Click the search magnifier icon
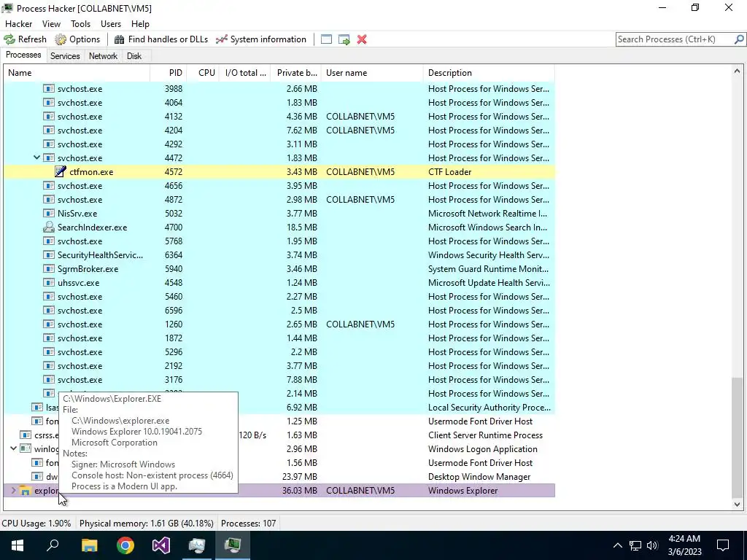This screenshot has width=747, height=560. [739, 39]
